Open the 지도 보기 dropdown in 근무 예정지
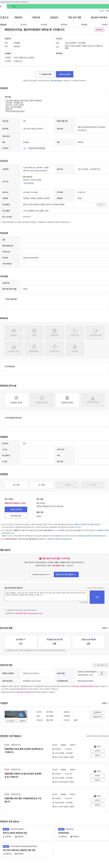Viewport: 109px width, 868px height. 101,205
